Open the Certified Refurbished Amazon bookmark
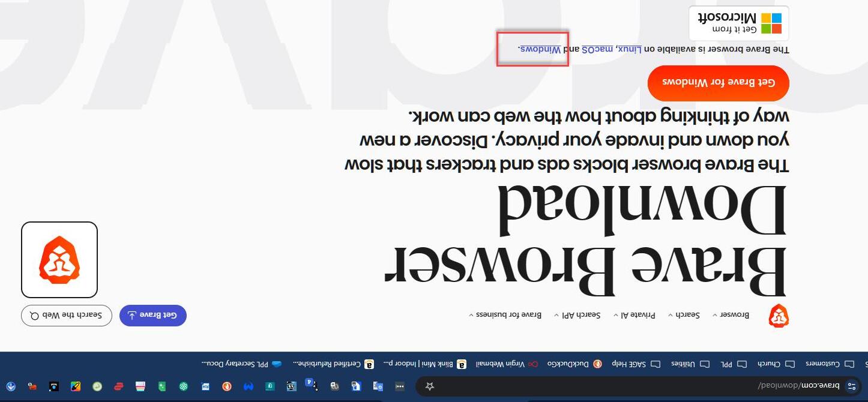 (334, 364)
